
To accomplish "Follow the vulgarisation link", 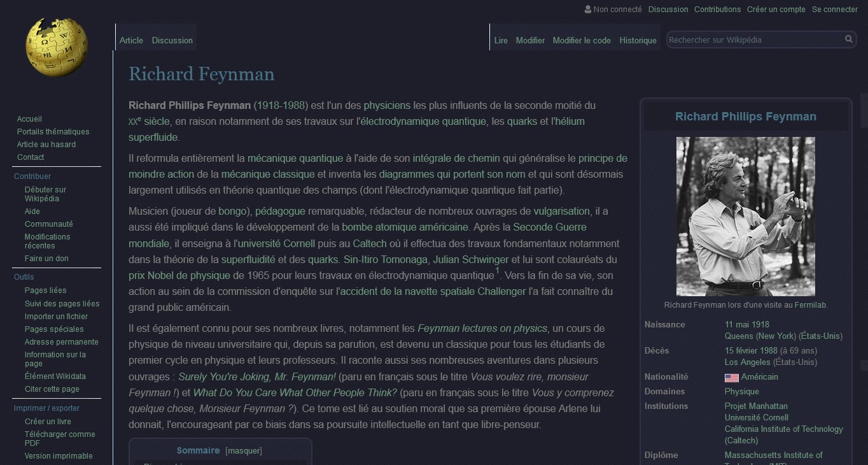I will pos(562,211).
